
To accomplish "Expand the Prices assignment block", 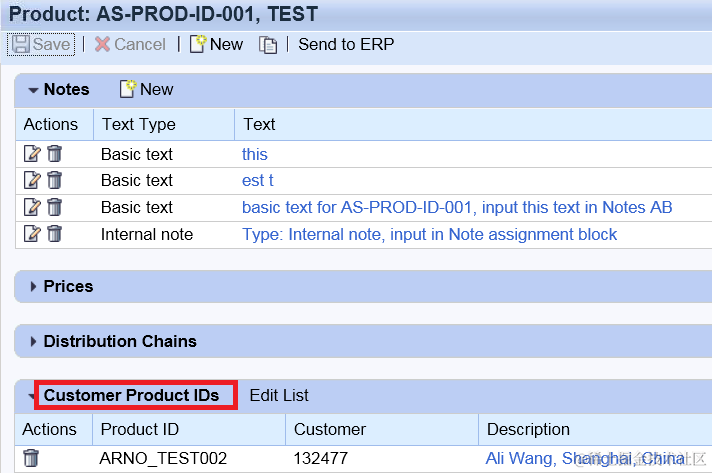I will click(33, 286).
